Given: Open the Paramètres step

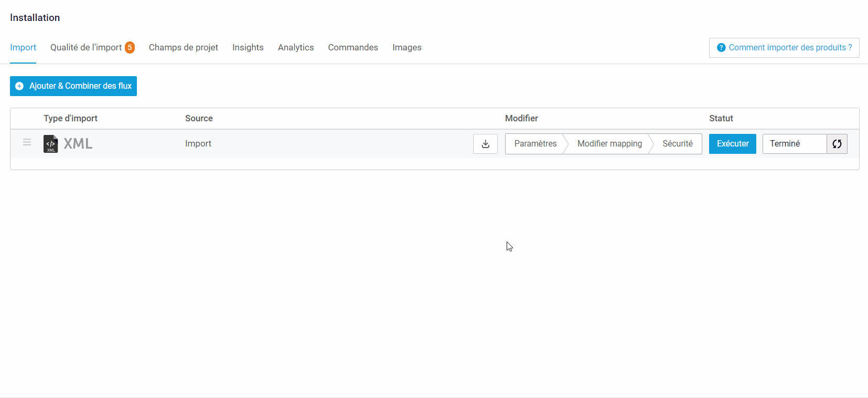Looking at the screenshot, I should coord(535,144).
